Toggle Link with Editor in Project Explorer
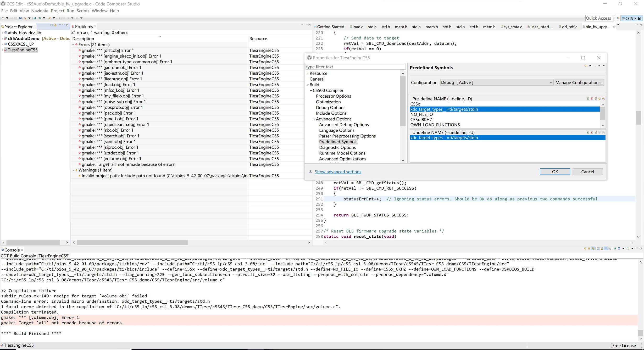This screenshot has width=644, height=350. point(55,25)
